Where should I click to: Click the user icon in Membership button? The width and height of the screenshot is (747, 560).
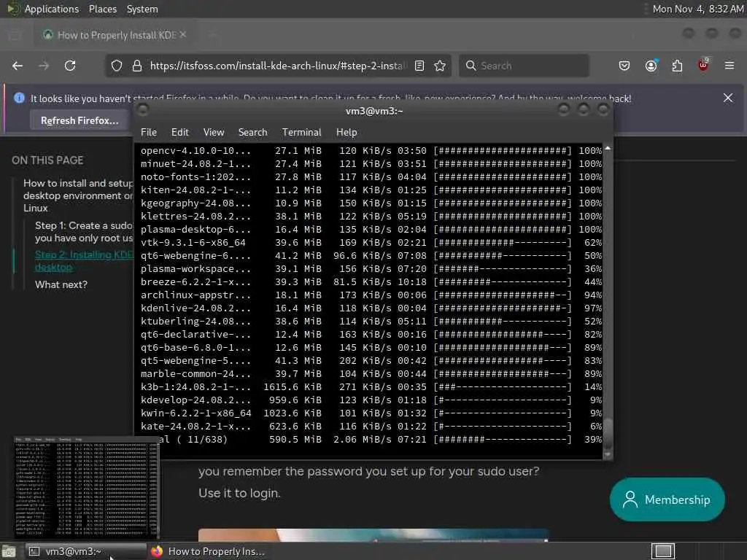630,499
